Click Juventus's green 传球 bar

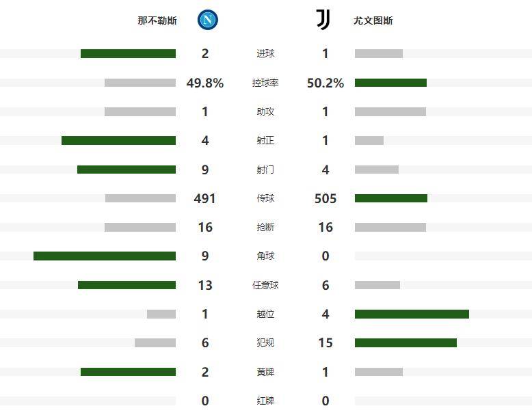pos(391,198)
